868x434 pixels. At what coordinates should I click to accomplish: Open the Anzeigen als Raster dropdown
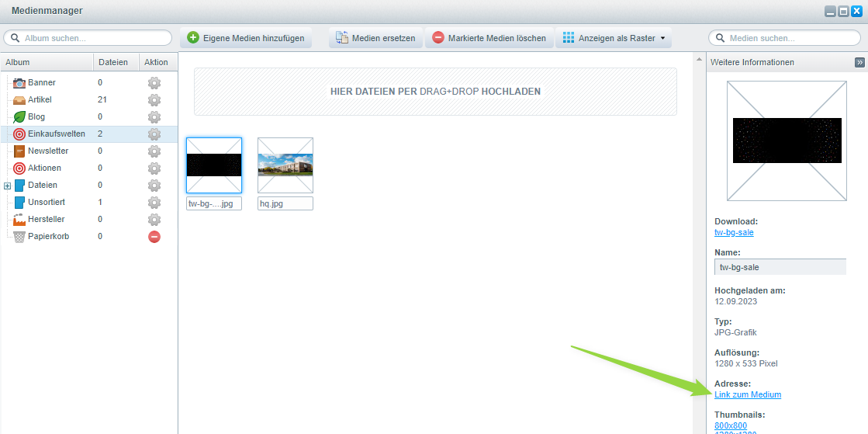pos(614,38)
